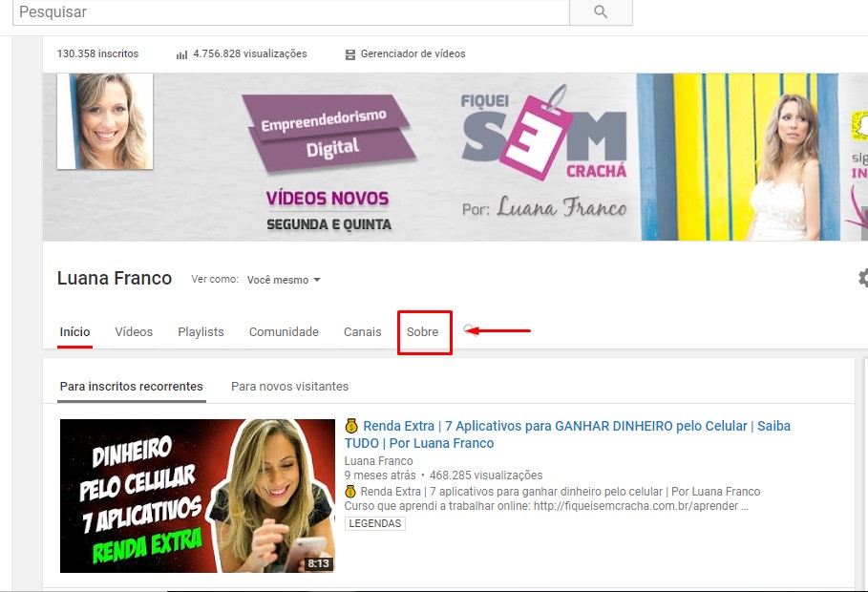Image resolution: width=868 pixels, height=592 pixels.
Task: Click the visualizações bar chart icon
Action: click(181, 54)
